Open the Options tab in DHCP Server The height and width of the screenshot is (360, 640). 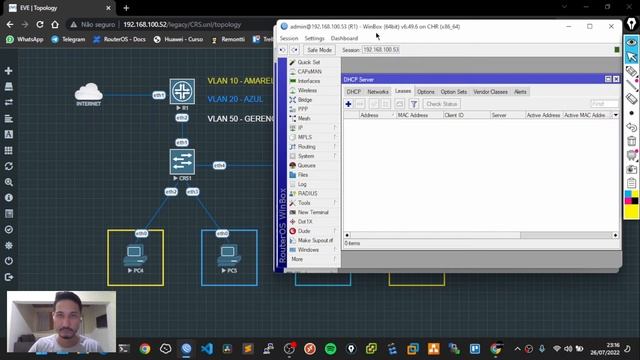tap(426, 92)
